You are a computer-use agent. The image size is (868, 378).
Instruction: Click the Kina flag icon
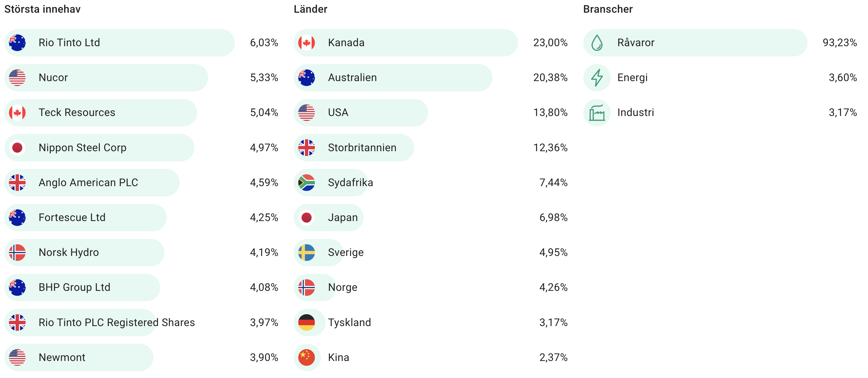[306, 358]
